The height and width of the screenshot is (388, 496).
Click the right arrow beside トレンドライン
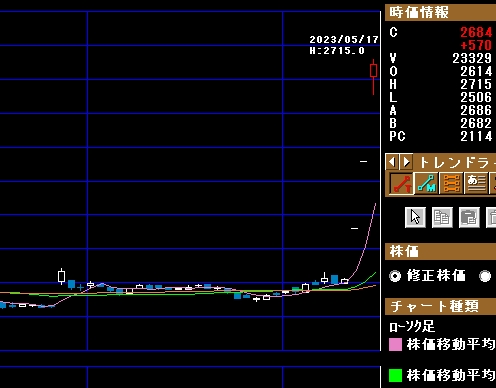pos(406,162)
